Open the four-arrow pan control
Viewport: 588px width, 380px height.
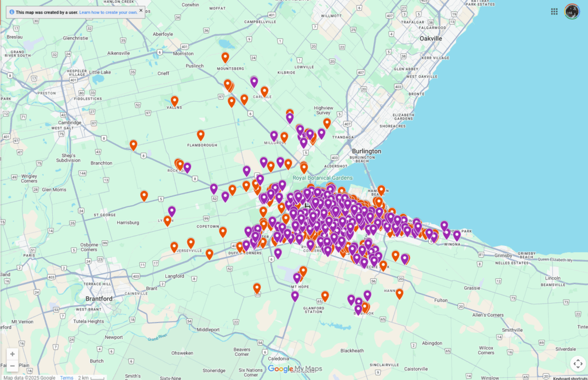point(578,363)
